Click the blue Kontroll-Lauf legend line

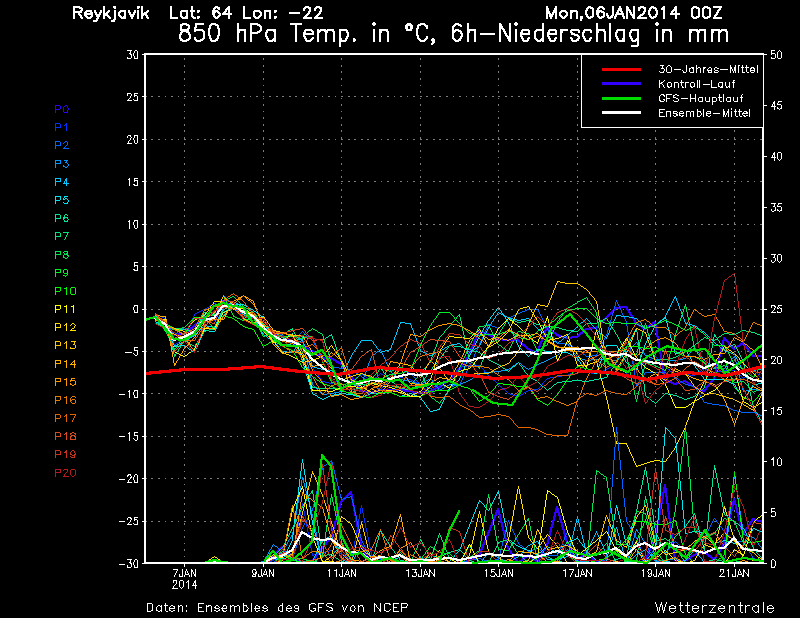pyautogui.click(x=621, y=84)
